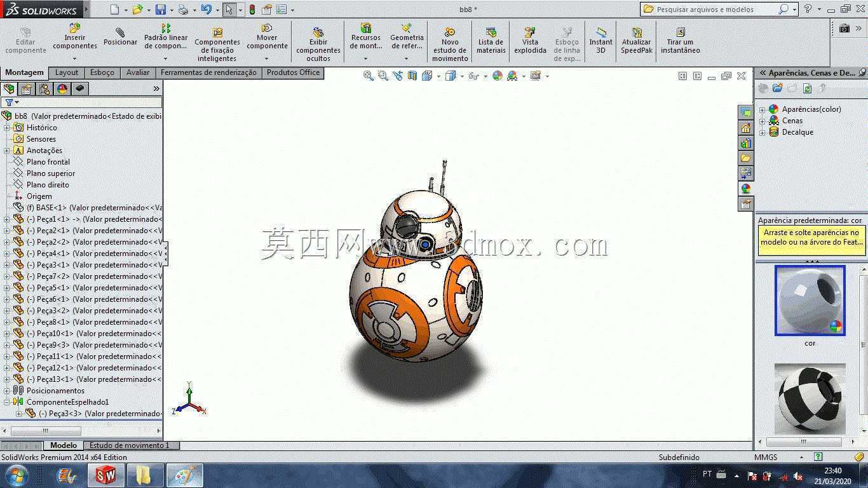Toggle the selection arrow tool
The width and height of the screenshot is (868, 488).
(229, 10)
